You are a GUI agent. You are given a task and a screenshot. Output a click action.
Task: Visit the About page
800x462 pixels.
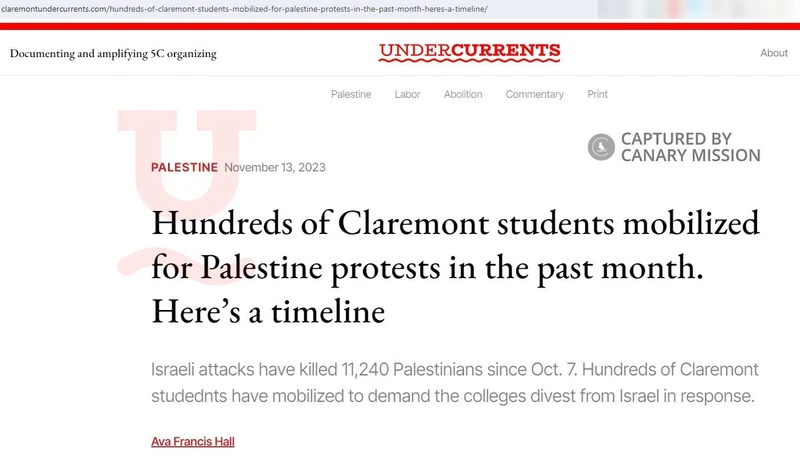773,53
